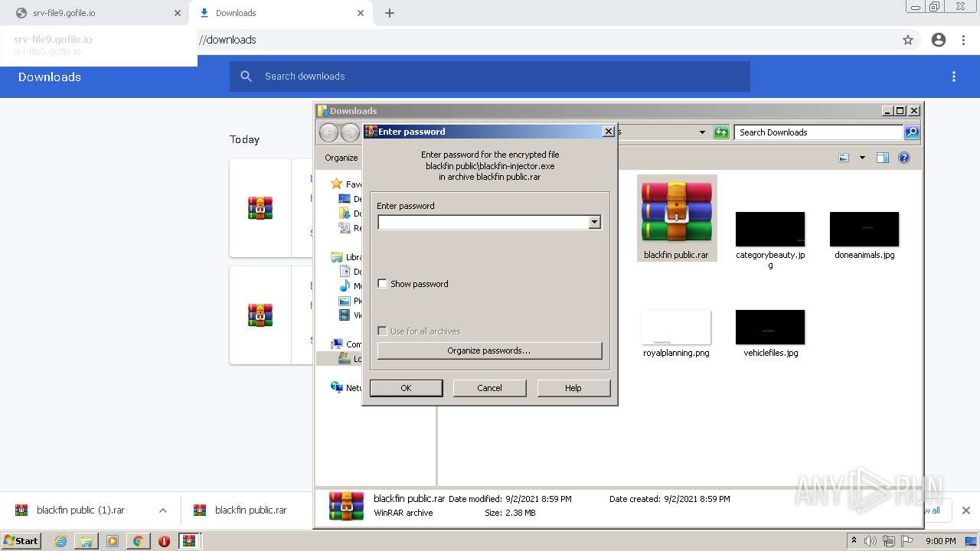Open Help in the password dialog

click(x=573, y=388)
